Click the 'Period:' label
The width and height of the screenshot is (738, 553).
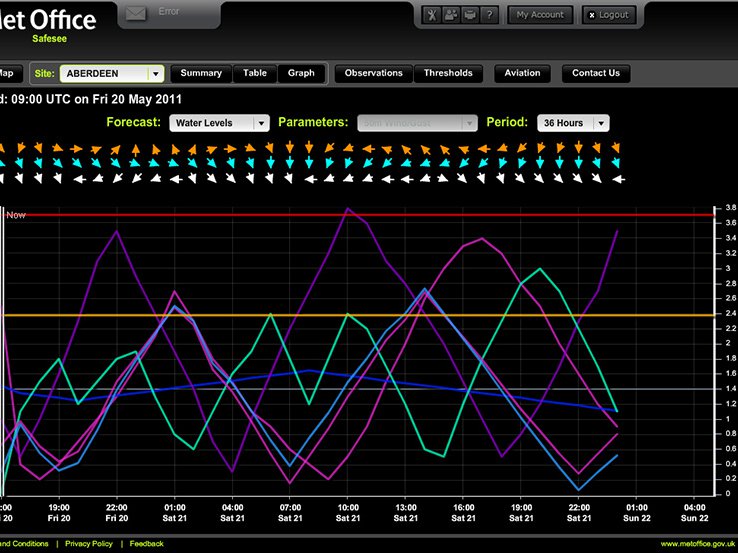(507, 122)
